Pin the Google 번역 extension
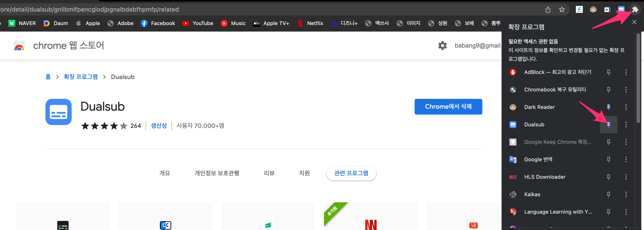This screenshot has height=230, width=644. pos(608,160)
